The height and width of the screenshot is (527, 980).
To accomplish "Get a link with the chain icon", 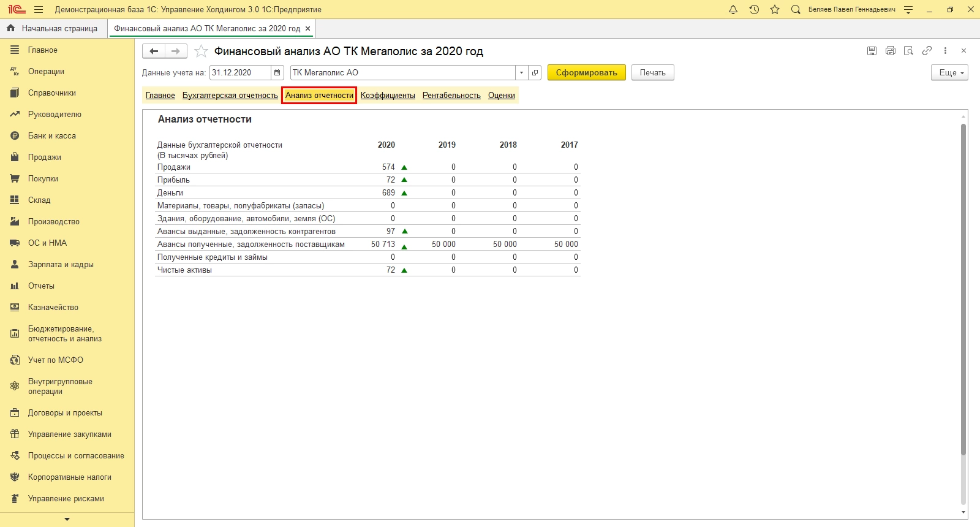I will 927,51.
